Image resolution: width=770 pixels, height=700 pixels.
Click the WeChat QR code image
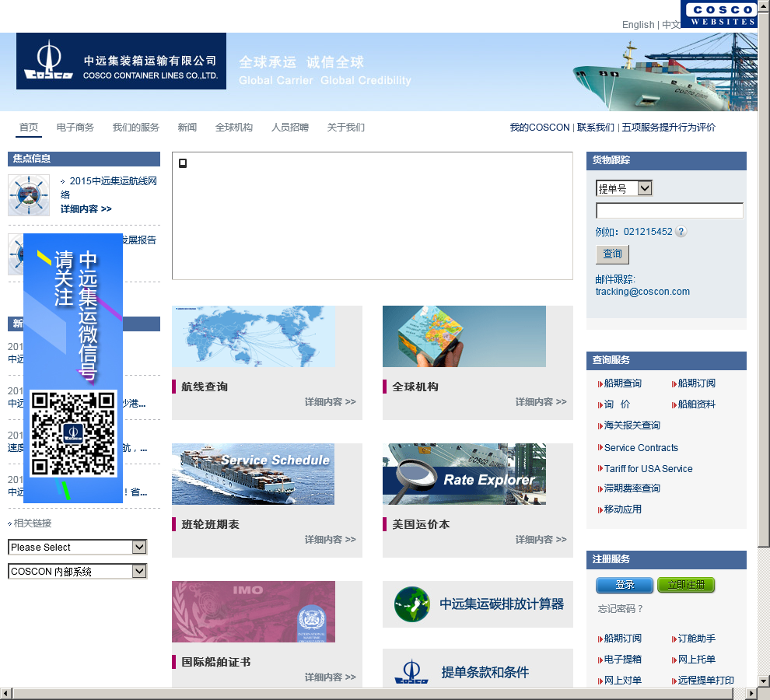(73, 433)
